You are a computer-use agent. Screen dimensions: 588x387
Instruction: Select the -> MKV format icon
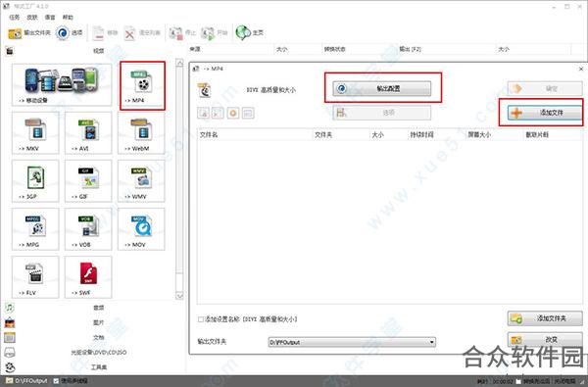pos(35,133)
